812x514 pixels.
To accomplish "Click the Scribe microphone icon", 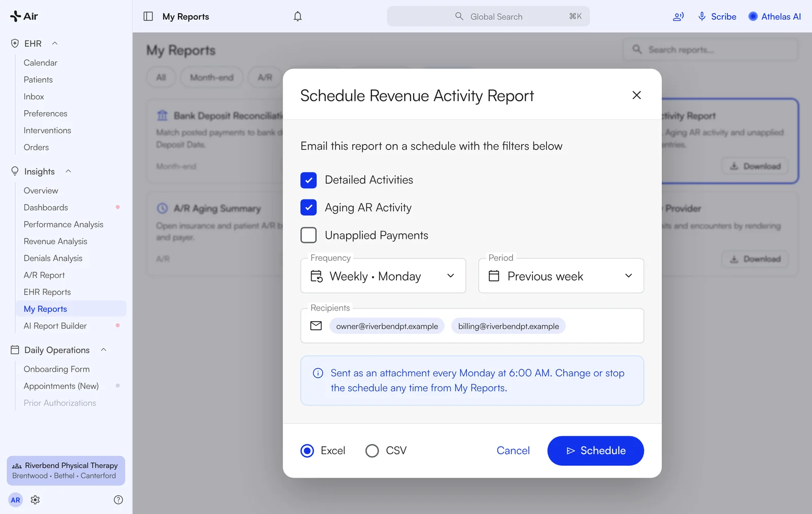I will point(702,16).
